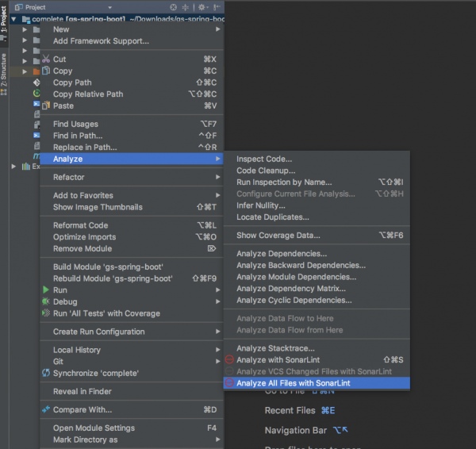Choose Analyze Cyclic Dependencies...
Screen dimensions: 476x449
[317, 300]
